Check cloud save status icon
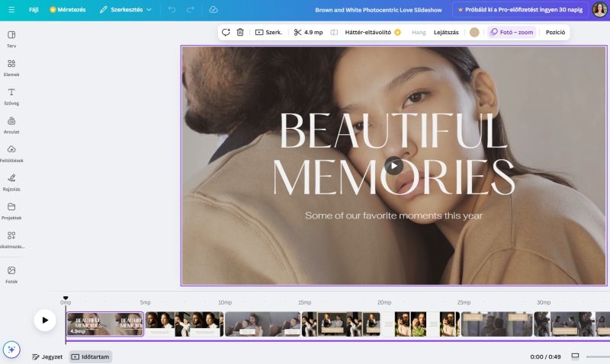The width and height of the screenshot is (610, 364). (213, 10)
